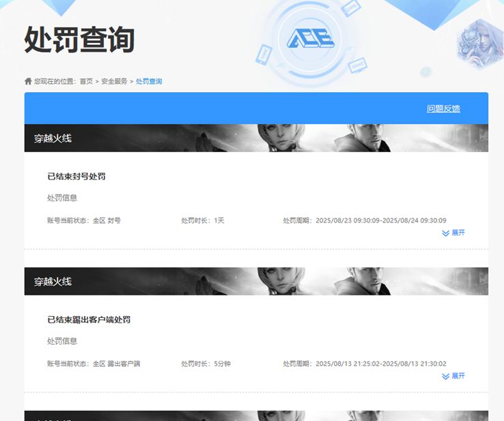The image size is (504, 421).
Task: Click 账号当前状态：全区 踢出客户端 text
Action: 94,364
